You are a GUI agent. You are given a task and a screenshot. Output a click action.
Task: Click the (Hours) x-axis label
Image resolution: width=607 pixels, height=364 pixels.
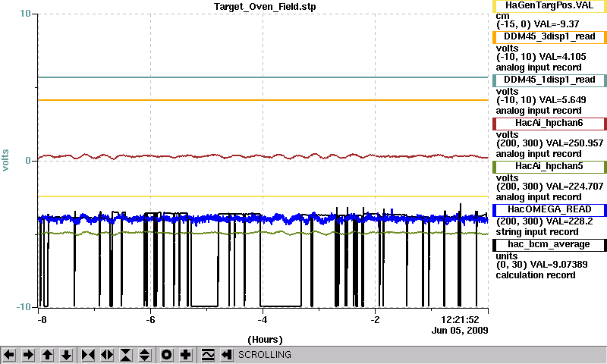(265, 340)
